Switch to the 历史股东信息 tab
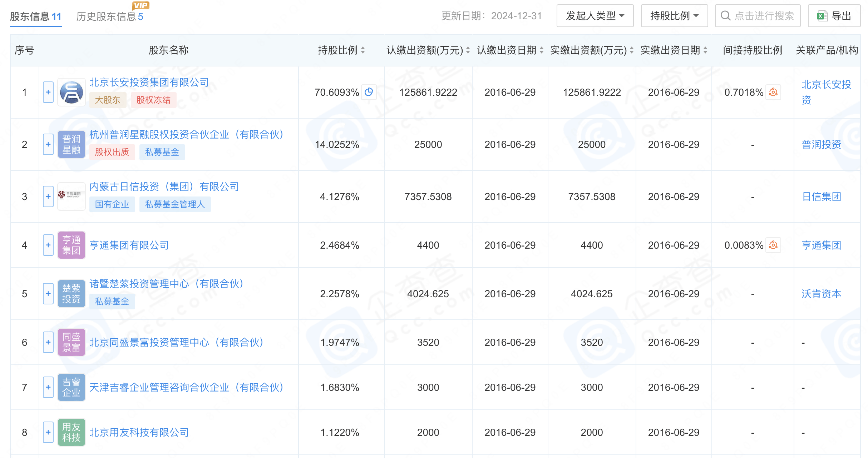 [x=109, y=16]
